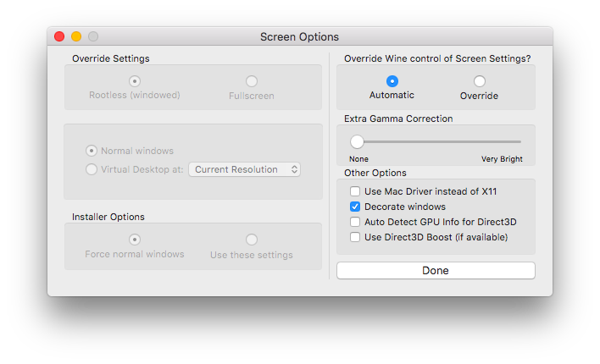Choose Normal windows radio option

(x=91, y=151)
